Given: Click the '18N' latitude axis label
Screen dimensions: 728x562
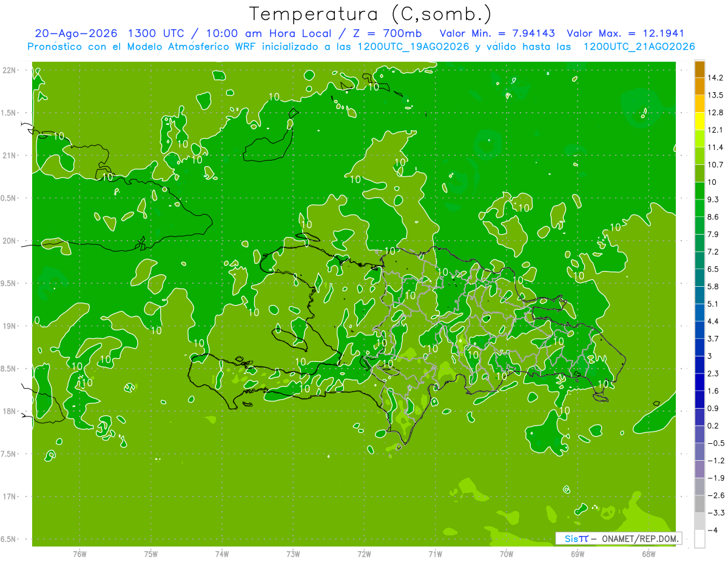Looking at the screenshot, I should coord(10,412).
